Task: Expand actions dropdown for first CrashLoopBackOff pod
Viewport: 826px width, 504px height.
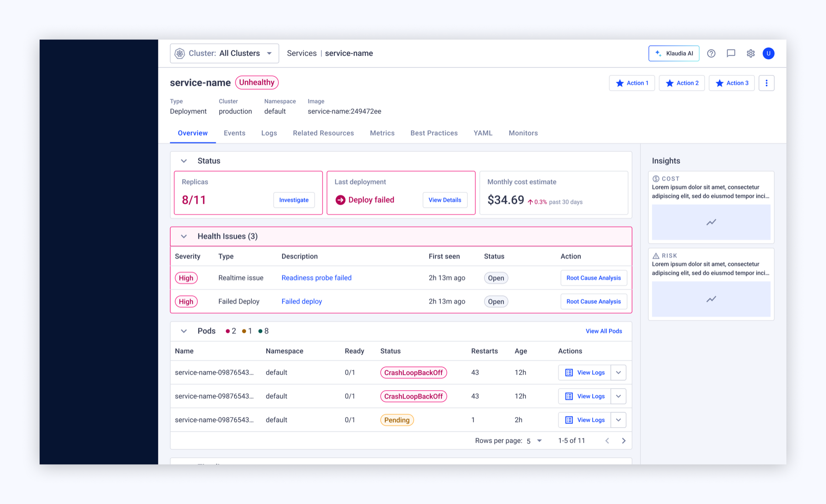Action: point(619,372)
